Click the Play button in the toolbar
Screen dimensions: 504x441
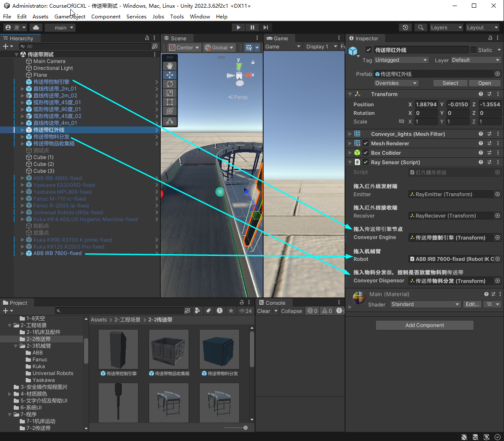point(238,27)
